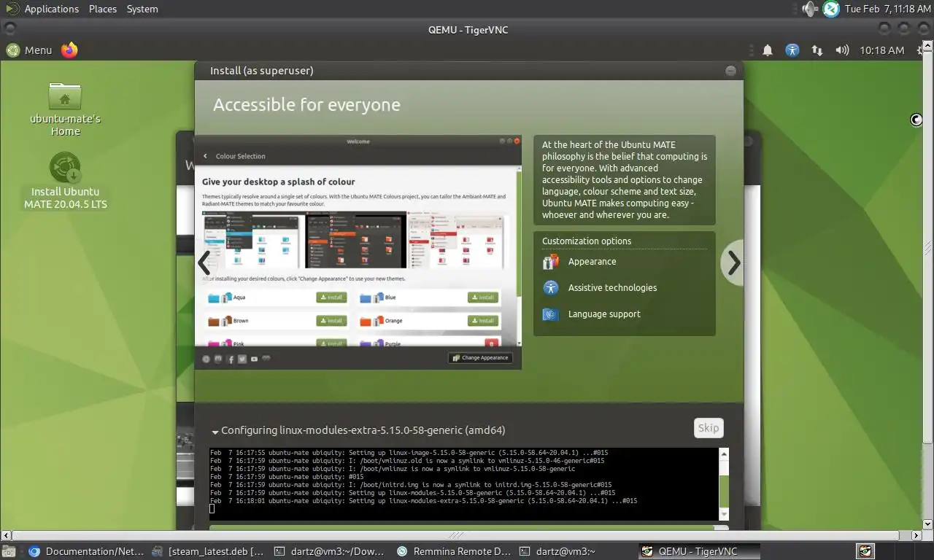Click the Remmina tray icon in host panel
This screenshot has height=560, width=934.
pyautogui.click(x=831, y=9)
